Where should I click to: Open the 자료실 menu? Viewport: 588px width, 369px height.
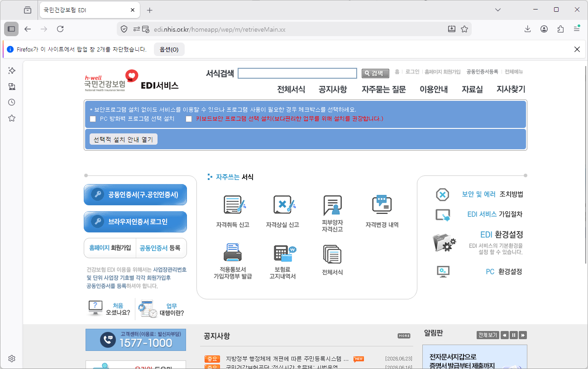tap(472, 89)
